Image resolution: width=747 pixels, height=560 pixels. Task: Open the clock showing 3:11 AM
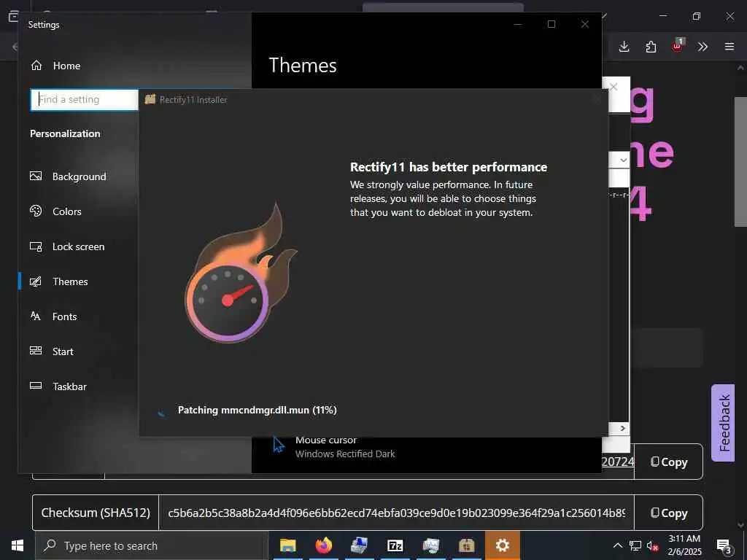tap(684, 545)
